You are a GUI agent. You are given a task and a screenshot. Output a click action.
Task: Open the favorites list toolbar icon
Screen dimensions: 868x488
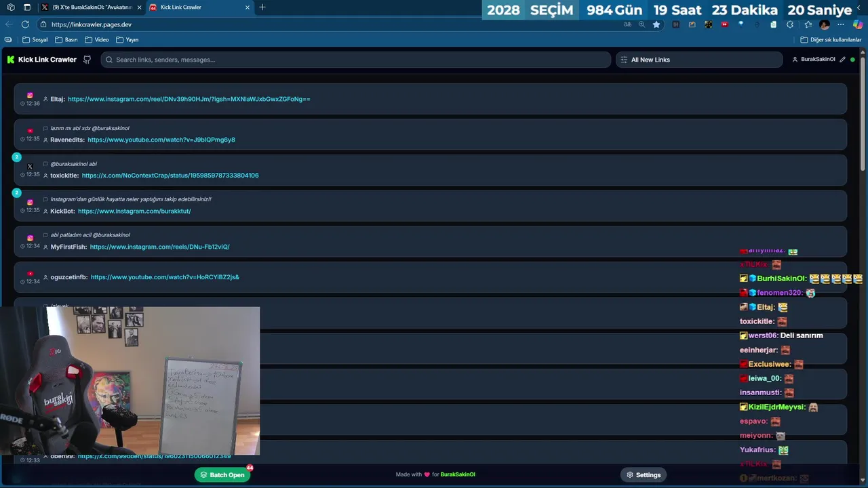808,24
